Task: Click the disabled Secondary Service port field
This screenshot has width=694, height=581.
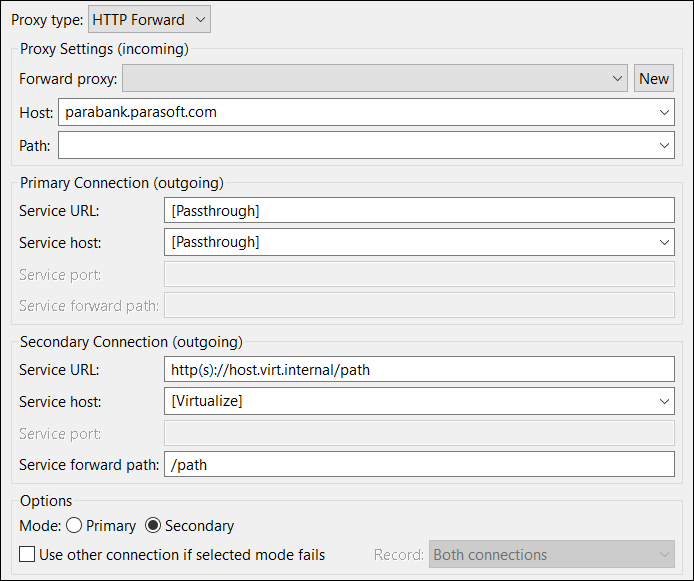Action: (x=419, y=433)
